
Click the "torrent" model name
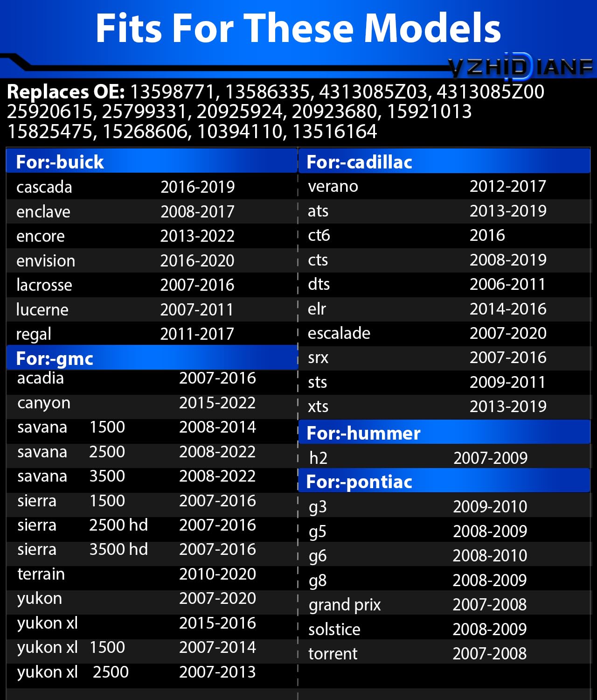(333, 654)
